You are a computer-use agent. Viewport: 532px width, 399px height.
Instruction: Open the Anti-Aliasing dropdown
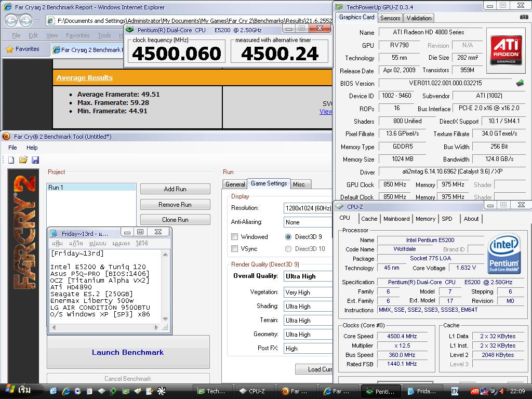[x=308, y=222]
